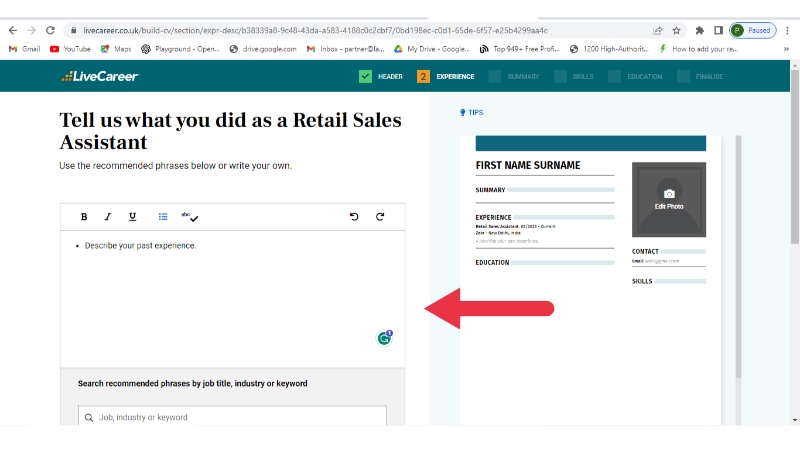This screenshot has width=800, height=449.
Task: Undo the last edit in the editor
Action: click(354, 217)
